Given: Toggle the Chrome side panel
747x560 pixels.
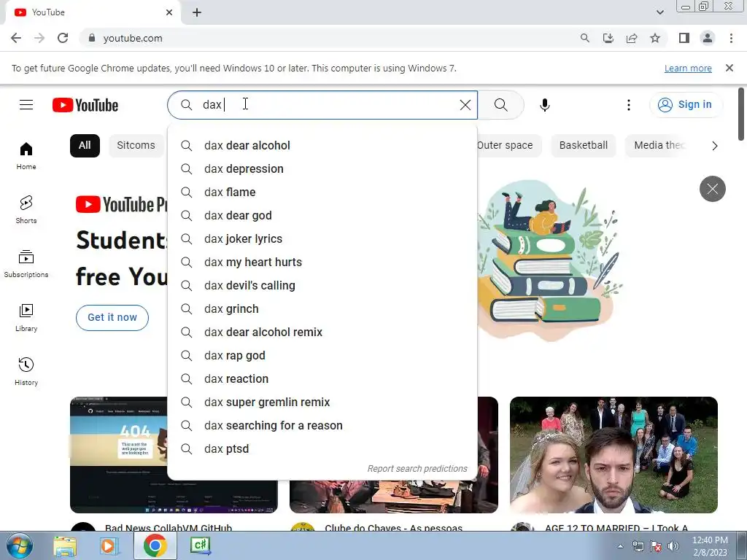Looking at the screenshot, I should [684, 38].
